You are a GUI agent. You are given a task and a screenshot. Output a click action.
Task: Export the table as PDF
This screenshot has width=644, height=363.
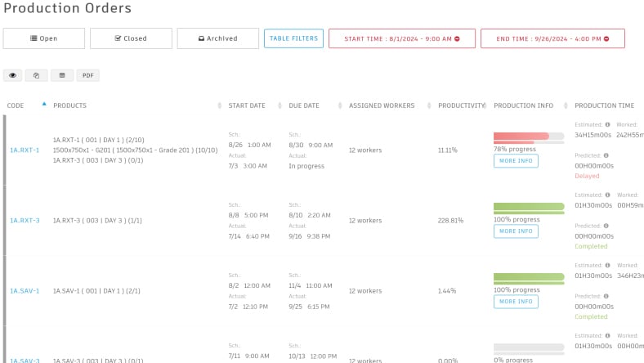point(88,75)
